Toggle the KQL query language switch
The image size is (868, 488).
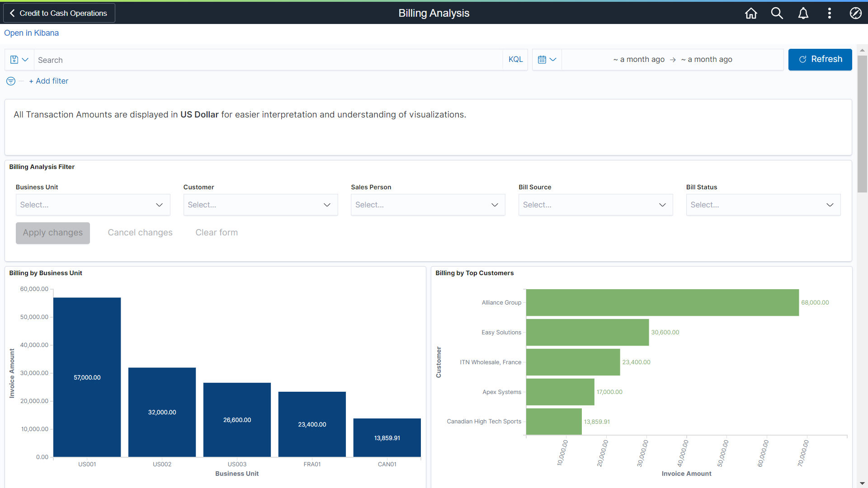515,59
